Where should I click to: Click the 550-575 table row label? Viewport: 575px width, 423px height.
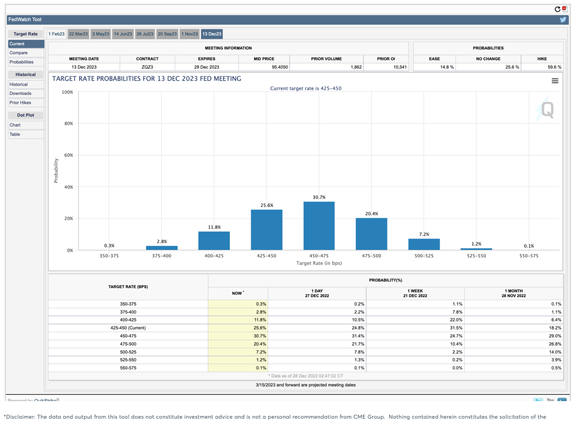128,368
